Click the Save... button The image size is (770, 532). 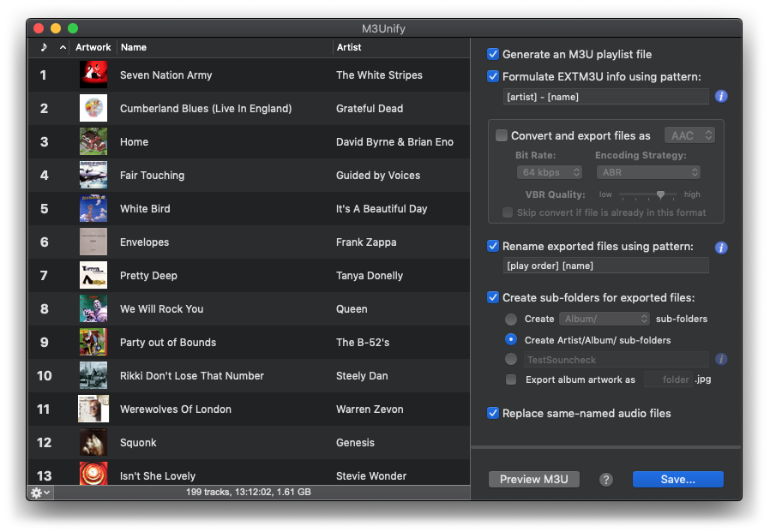point(677,480)
